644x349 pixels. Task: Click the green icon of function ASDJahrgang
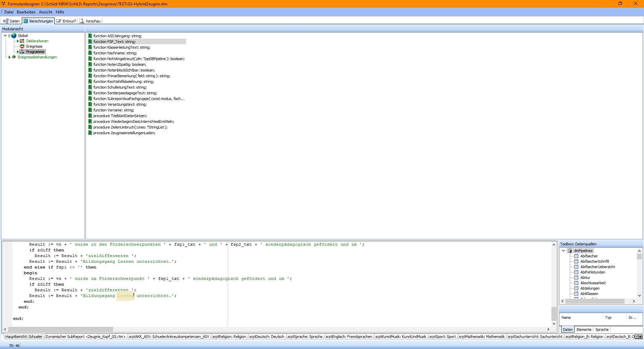click(x=90, y=36)
